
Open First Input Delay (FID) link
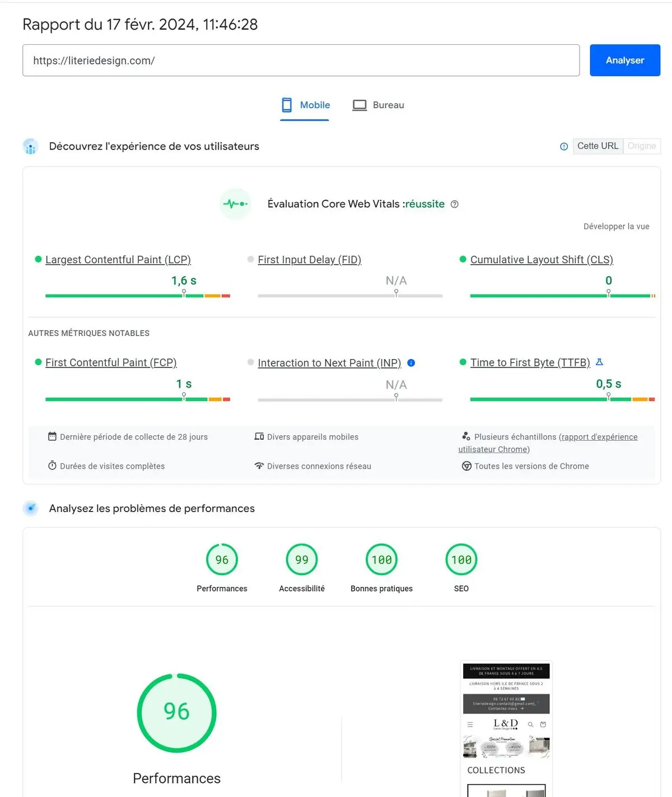[309, 259]
